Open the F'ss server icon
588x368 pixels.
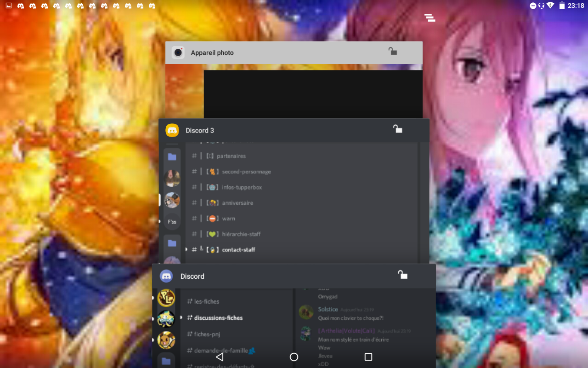(172, 222)
